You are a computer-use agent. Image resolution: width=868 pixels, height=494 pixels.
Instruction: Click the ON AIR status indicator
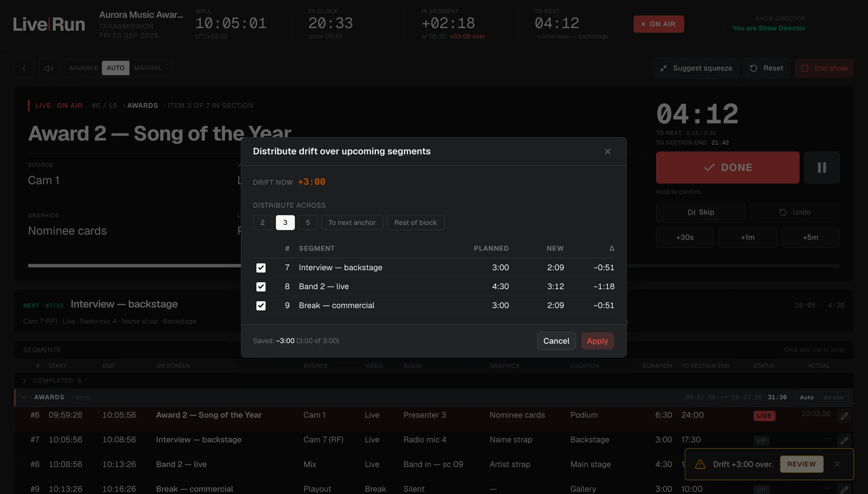pos(659,24)
